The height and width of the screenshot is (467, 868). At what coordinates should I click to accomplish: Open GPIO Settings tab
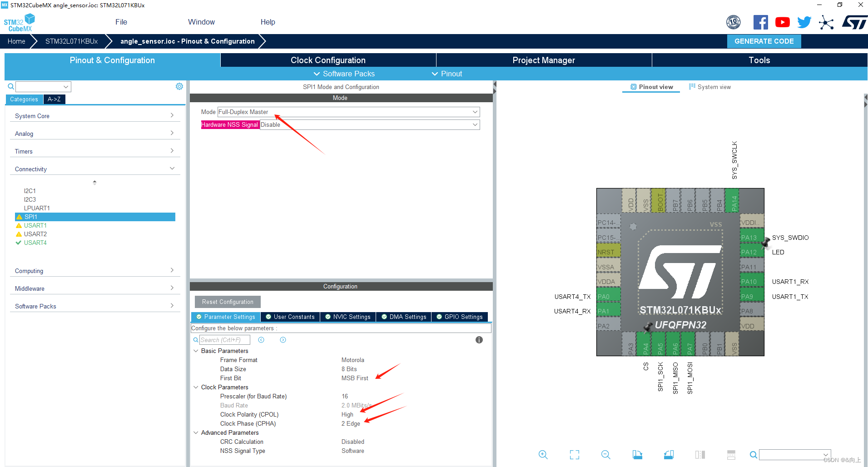[x=460, y=317]
